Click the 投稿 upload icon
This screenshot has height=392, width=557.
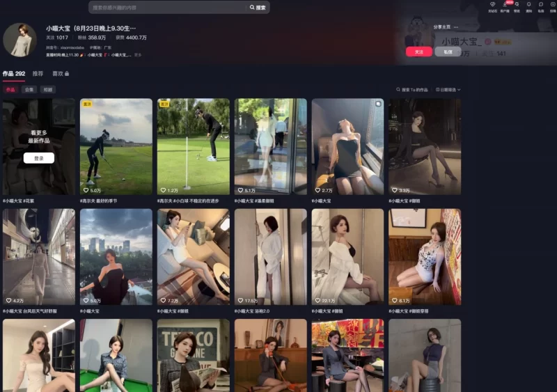click(x=552, y=6)
